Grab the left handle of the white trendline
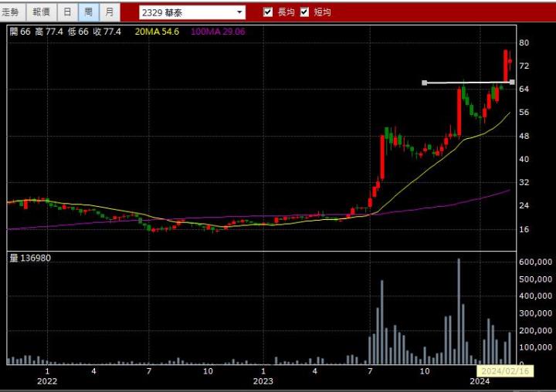 coord(424,83)
